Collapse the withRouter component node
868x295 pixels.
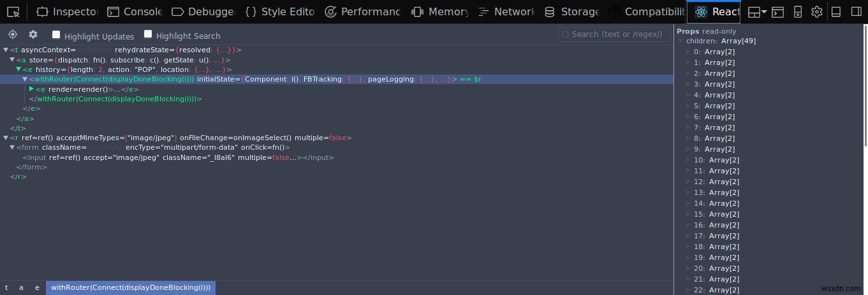click(25, 79)
